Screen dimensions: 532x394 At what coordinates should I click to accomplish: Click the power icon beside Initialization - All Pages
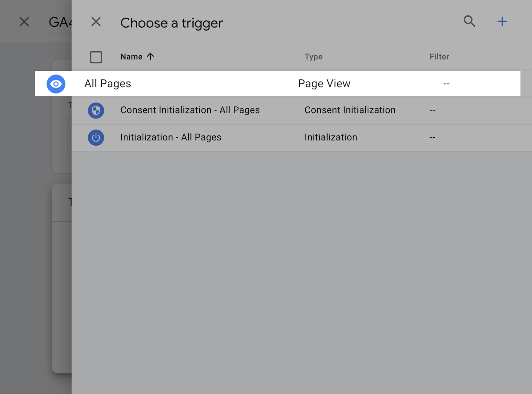(x=96, y=137)
